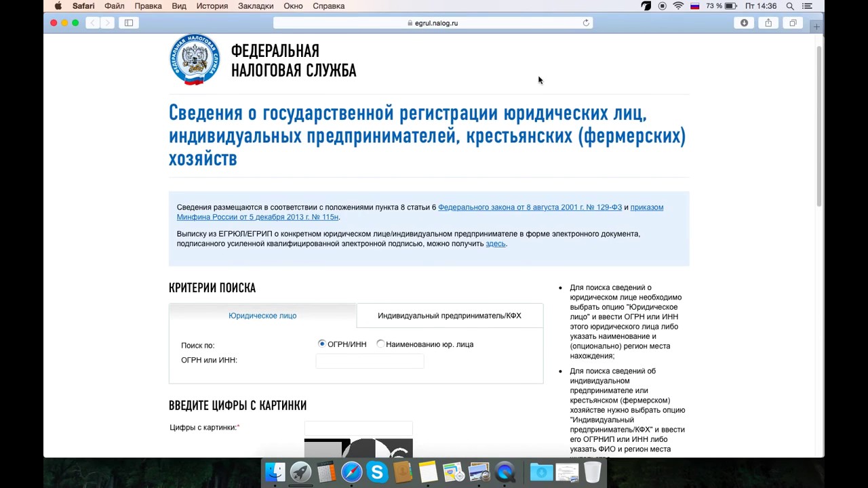Click the Wi-Fi status icon

pyautogui.click(x=678, y=6)
